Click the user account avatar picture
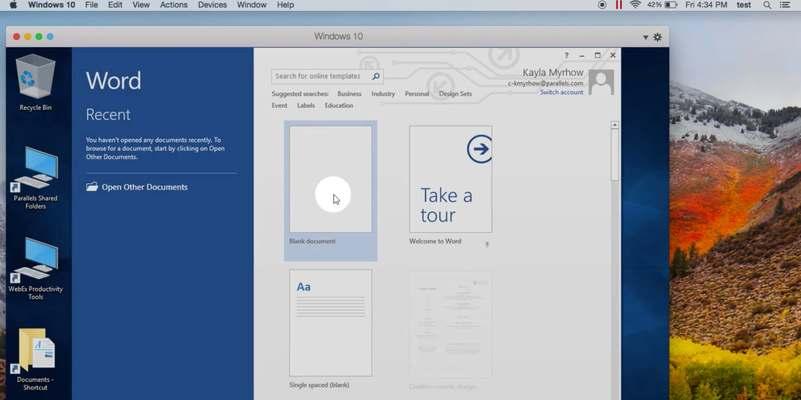The height and width of the screenshot is (400, 801). [601, 82]
